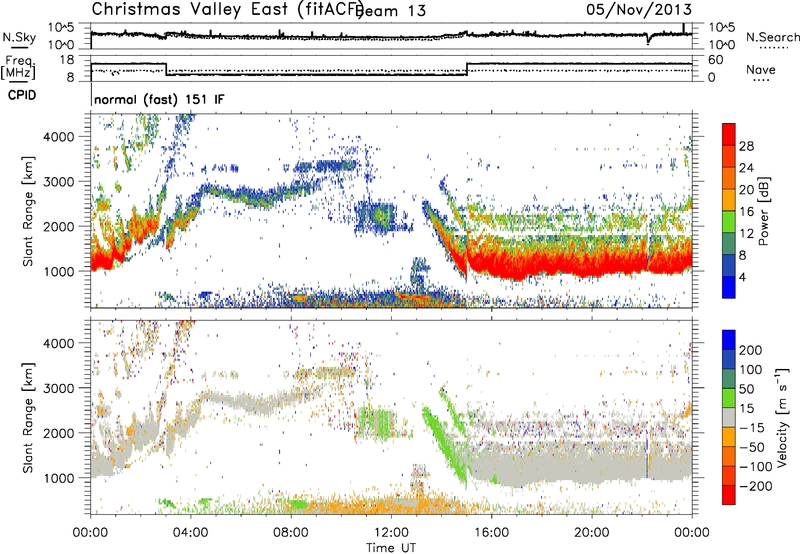
Task: Click the N.Sky axis label
Action: point(19,37)
